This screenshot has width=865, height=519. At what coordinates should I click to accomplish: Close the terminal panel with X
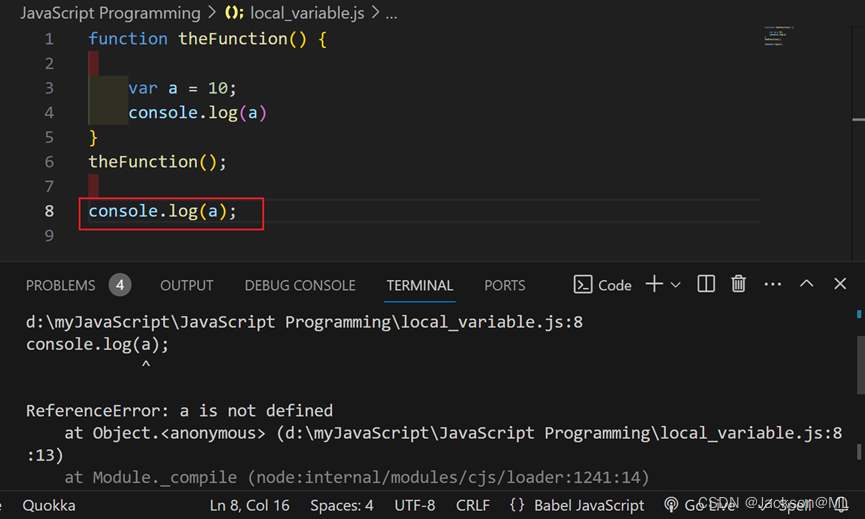point(840,285)
